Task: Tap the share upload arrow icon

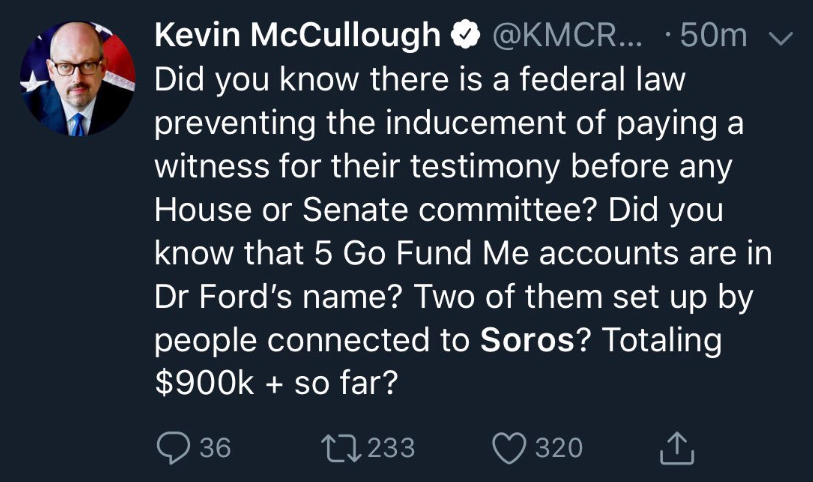Action: (x=677, y=447)
